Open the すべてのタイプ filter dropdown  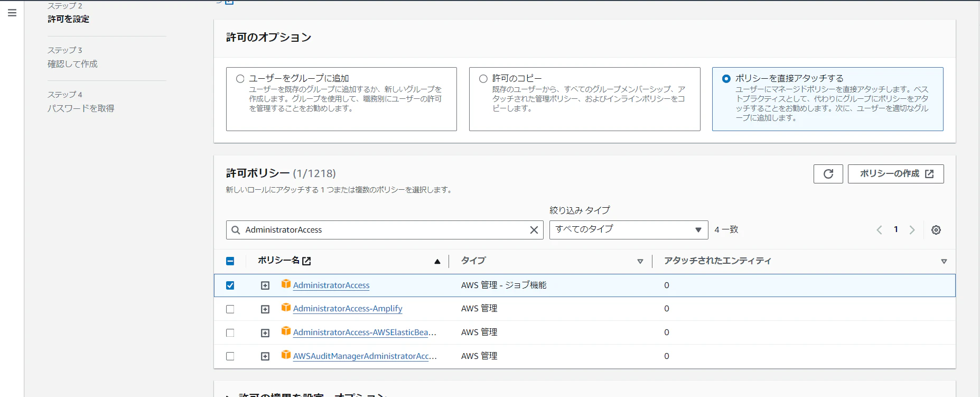[629, 230]
